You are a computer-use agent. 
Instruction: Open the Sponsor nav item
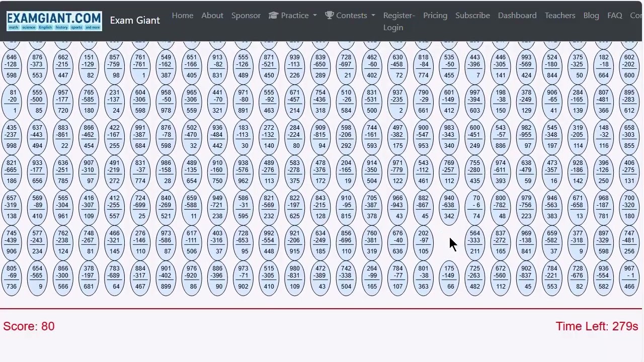coord(246,15)
